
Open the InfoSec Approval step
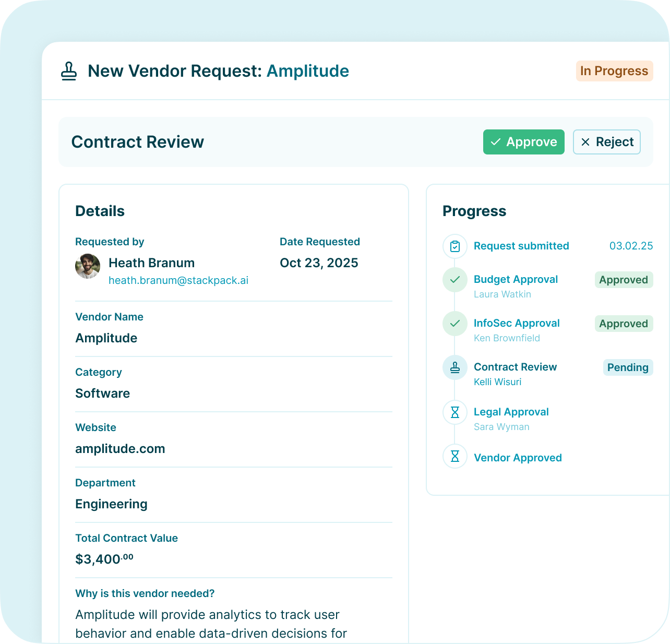pyautogui.click(x=517, y=323)
